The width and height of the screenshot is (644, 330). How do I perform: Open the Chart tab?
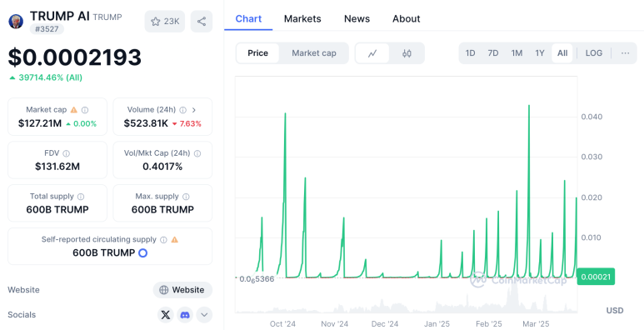[248, 19]
